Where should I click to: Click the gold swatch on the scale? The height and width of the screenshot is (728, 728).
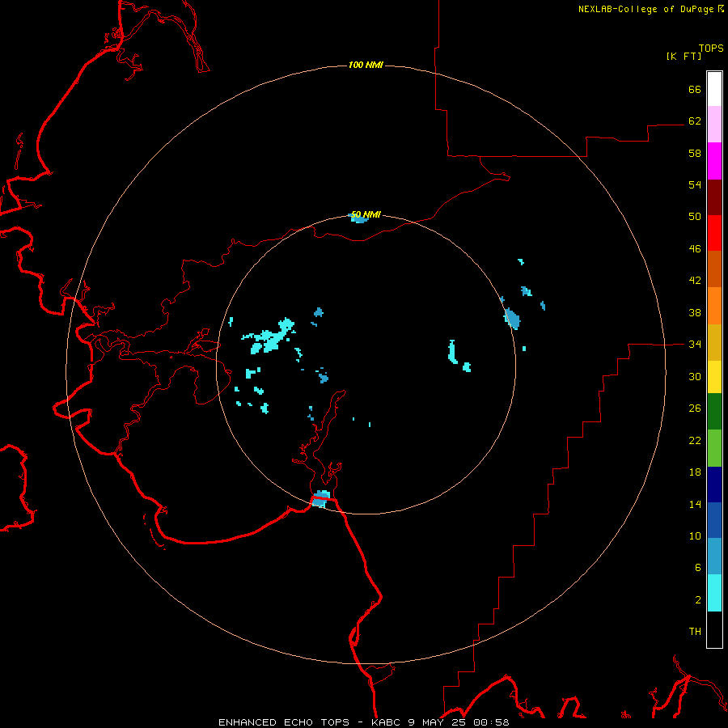click(714, 342)
